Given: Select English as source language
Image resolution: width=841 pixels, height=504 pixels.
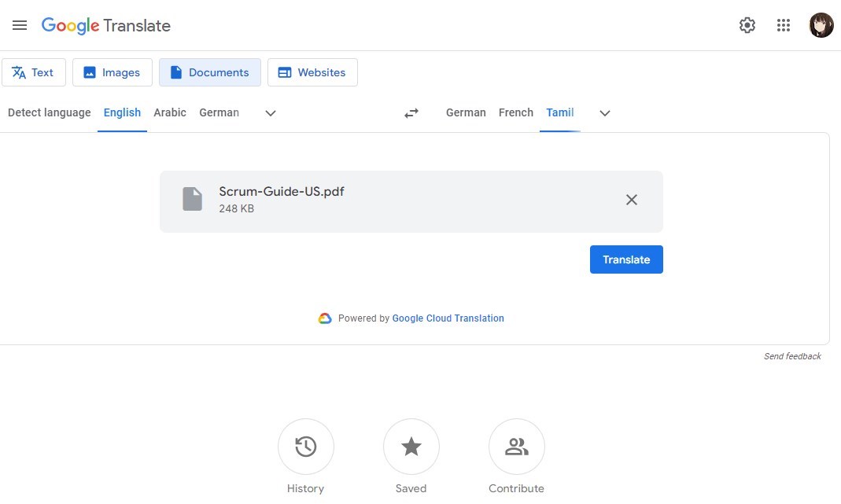Looking at the screenshot, I should tap(122, 112).
